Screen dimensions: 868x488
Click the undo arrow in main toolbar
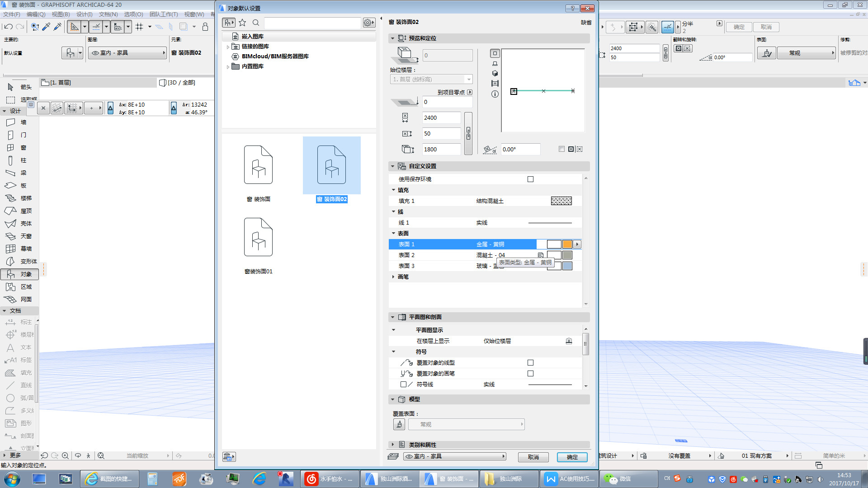point(8,27)
